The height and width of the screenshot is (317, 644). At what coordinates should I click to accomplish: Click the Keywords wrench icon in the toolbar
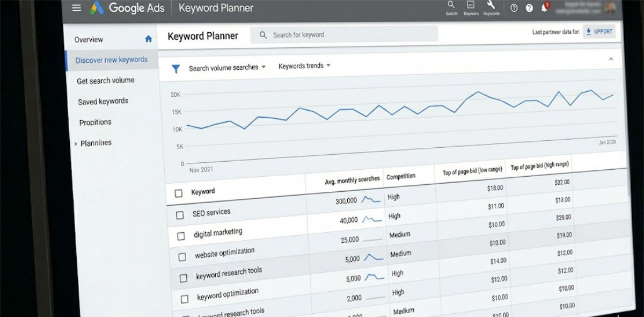pos(492,7)
